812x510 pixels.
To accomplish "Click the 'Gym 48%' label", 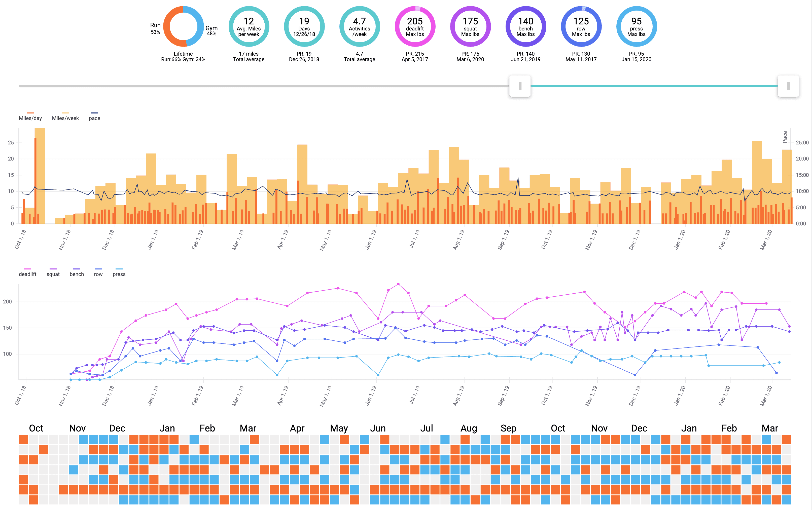I will (212, 30).
